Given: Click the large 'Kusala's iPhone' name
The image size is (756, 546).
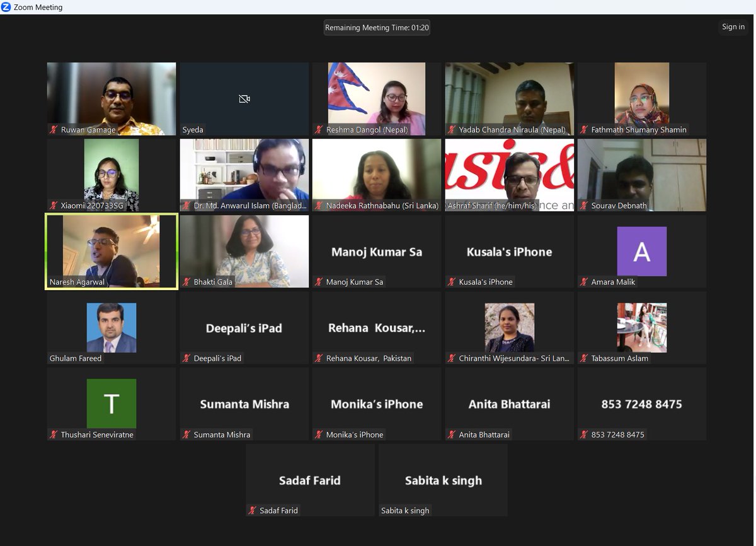Looking at the screenshot, I should (509, 252).
